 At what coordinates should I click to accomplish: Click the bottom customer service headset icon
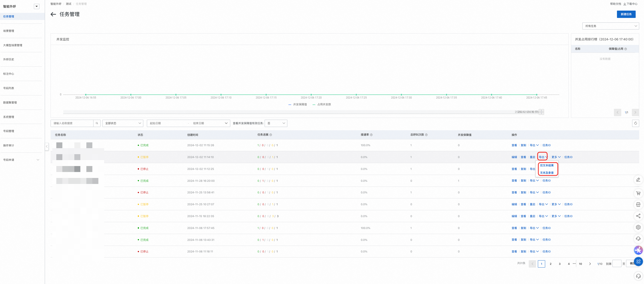638,276
